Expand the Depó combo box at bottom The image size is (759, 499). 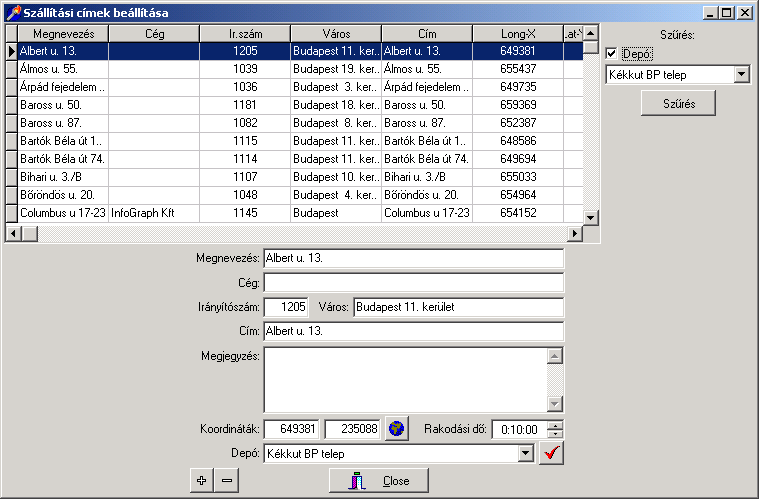(x=526, y=454)
